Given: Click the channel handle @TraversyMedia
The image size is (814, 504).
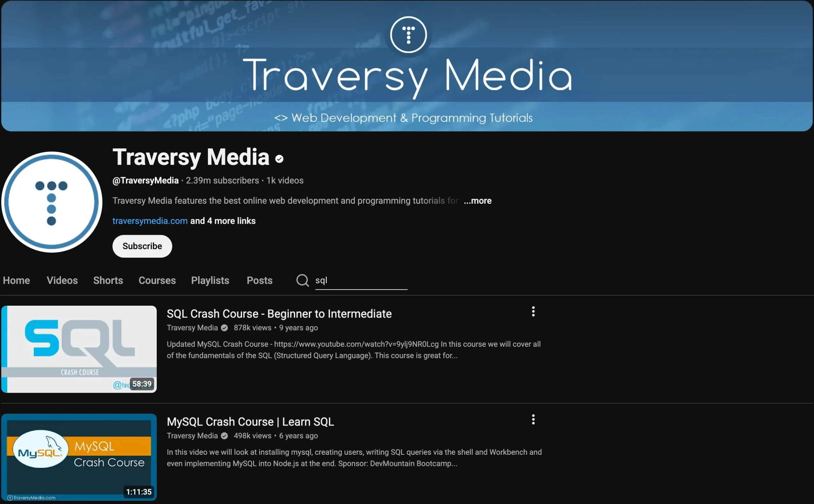Looking at the screenshot, I should coord(145,180).
